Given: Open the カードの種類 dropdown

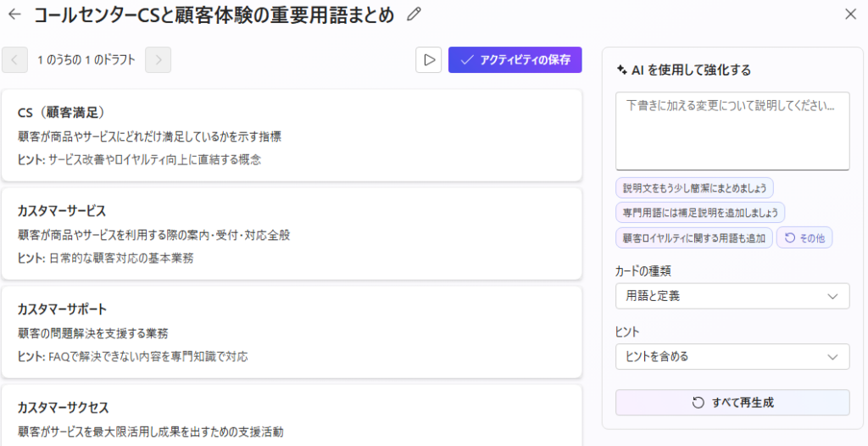Looking at the screenshot, I should coord(732,296).
